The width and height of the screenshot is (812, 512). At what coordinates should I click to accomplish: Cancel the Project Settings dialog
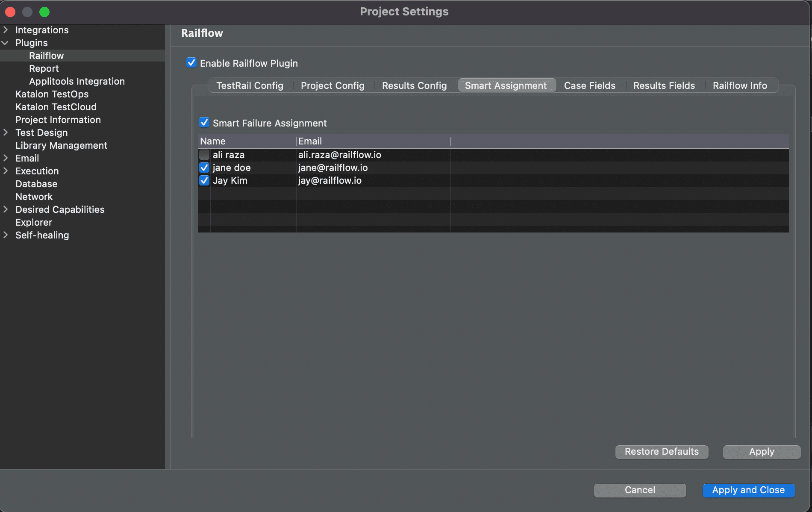point(640,490)
